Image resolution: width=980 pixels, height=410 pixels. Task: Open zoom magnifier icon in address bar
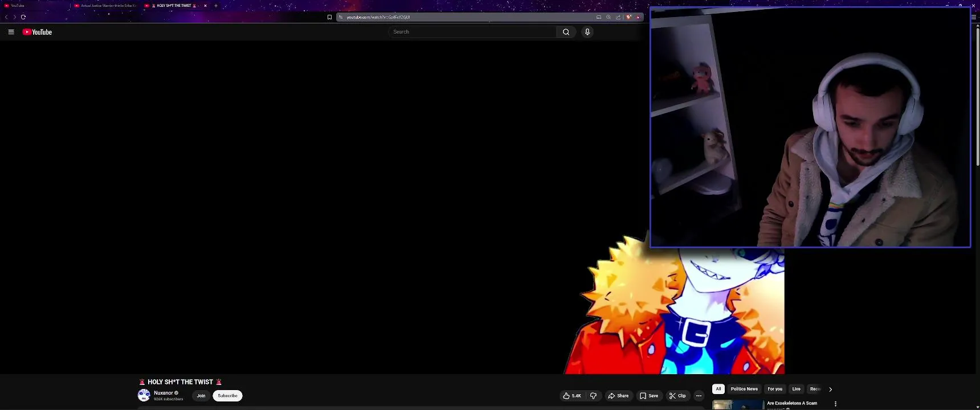609,17
